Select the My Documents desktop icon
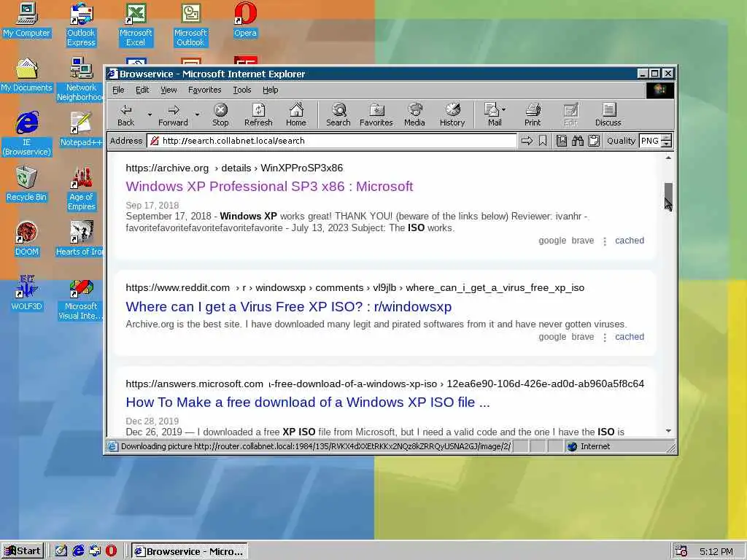 (27, 75)
